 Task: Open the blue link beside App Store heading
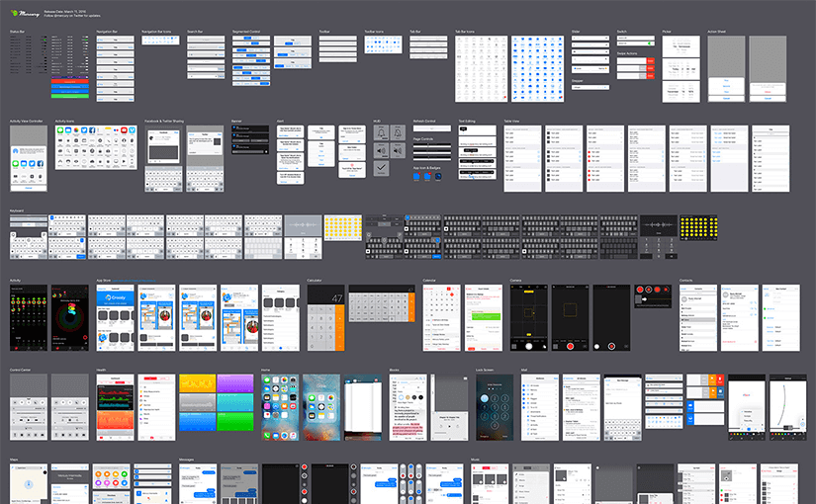click(134, 281)
